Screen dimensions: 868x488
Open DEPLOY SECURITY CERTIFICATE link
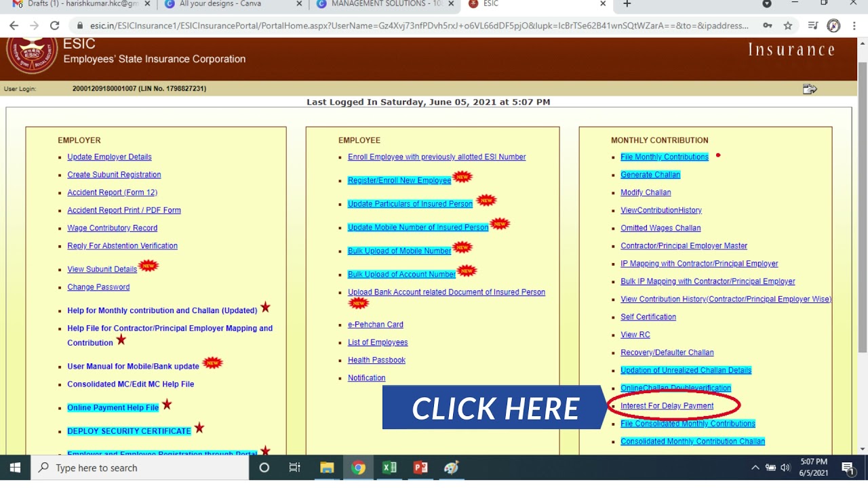coord(129,431)
